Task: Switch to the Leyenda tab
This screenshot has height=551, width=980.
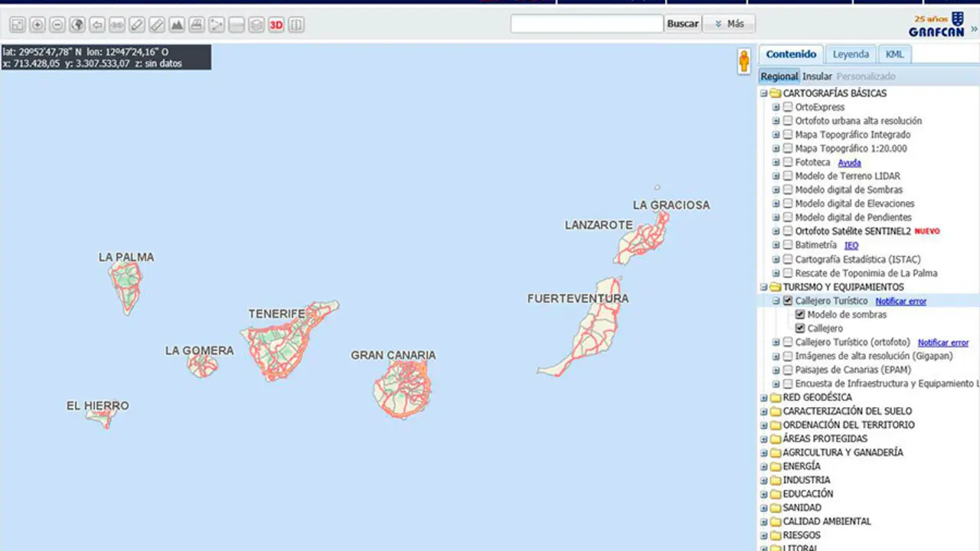Action: [x=851, y=54]
